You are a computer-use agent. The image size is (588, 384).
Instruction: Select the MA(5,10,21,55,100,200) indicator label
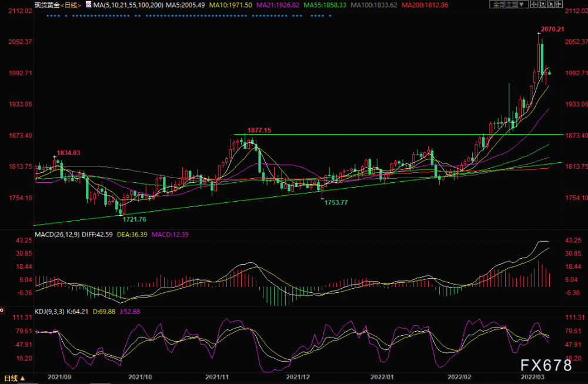[x=128, y=5]
